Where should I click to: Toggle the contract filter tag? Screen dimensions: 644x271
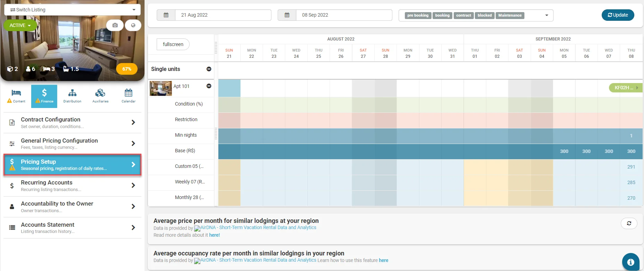pos(463,15)
